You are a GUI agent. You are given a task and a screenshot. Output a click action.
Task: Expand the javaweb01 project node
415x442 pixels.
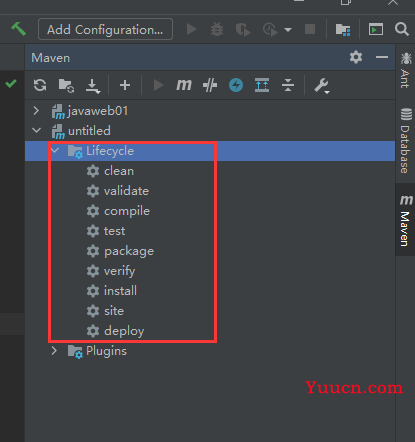pos(36,111)
